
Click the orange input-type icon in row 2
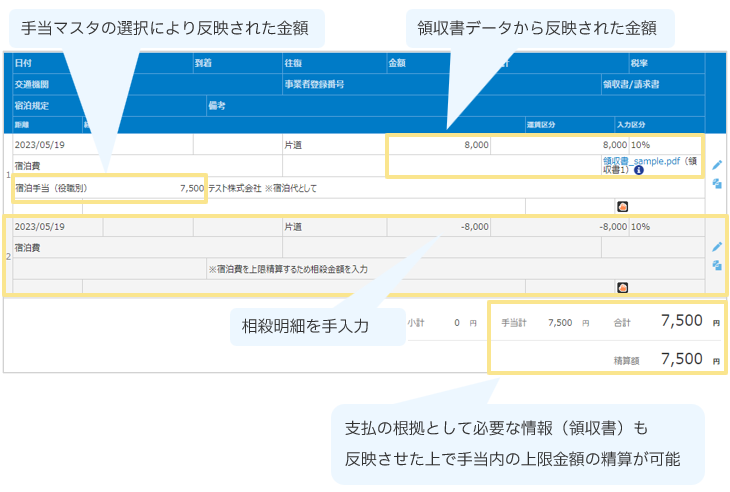pos(622,288)
